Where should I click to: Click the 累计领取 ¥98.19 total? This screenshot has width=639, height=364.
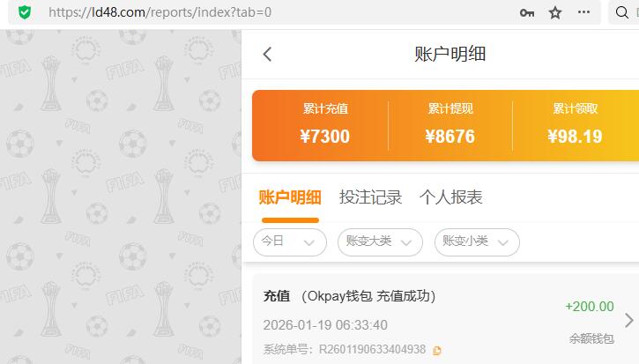[575, 125]
